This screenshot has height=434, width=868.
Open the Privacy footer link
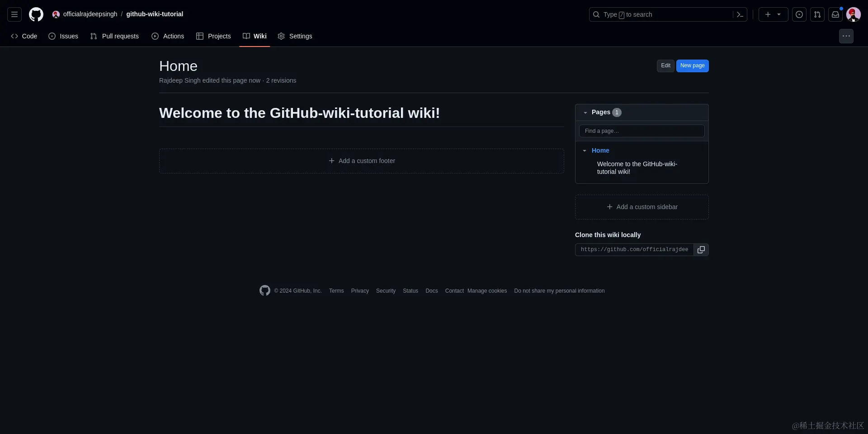360,291
